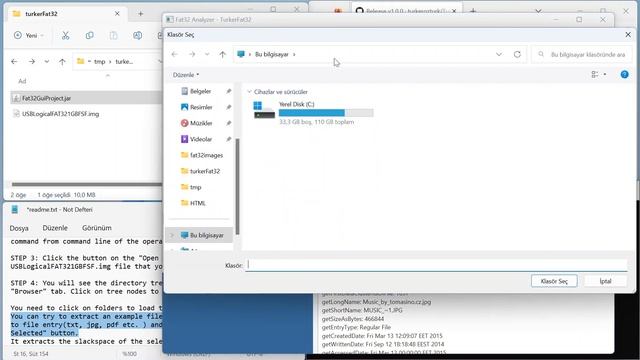Go forward in the Klasör Seç dialog
This screenshot has width=640, height=360.
[x=192, y=54]
